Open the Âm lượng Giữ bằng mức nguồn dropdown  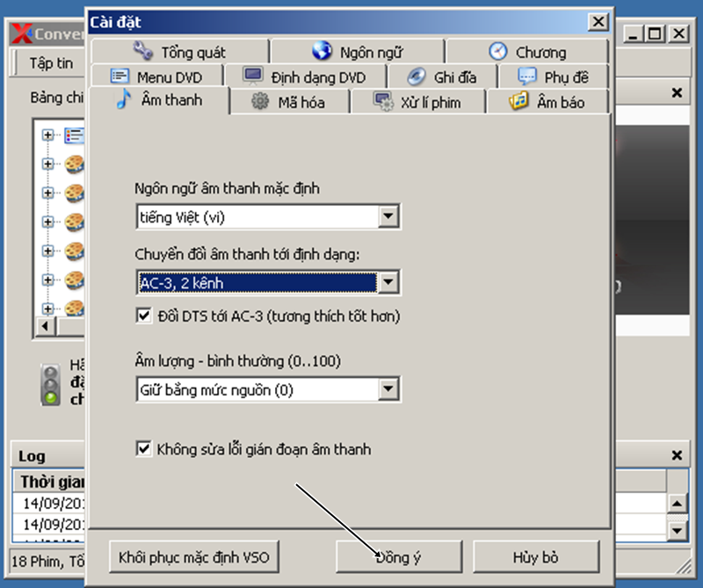point(388,388)
